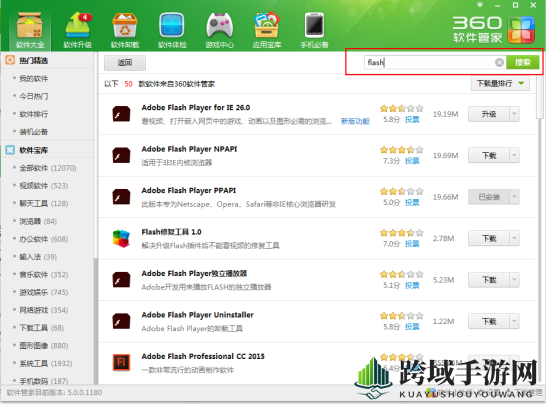Click Adobe Flash Player PPAPI icon
This screenshot has height=404, width=546.
(121, 197)
